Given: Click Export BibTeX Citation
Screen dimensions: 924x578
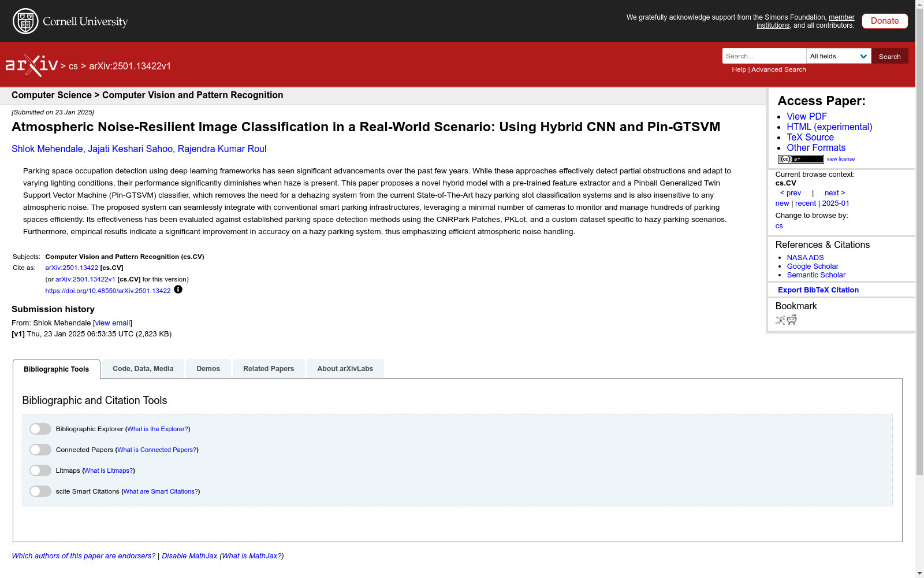Looking at the screenshot, I should 818,290.
